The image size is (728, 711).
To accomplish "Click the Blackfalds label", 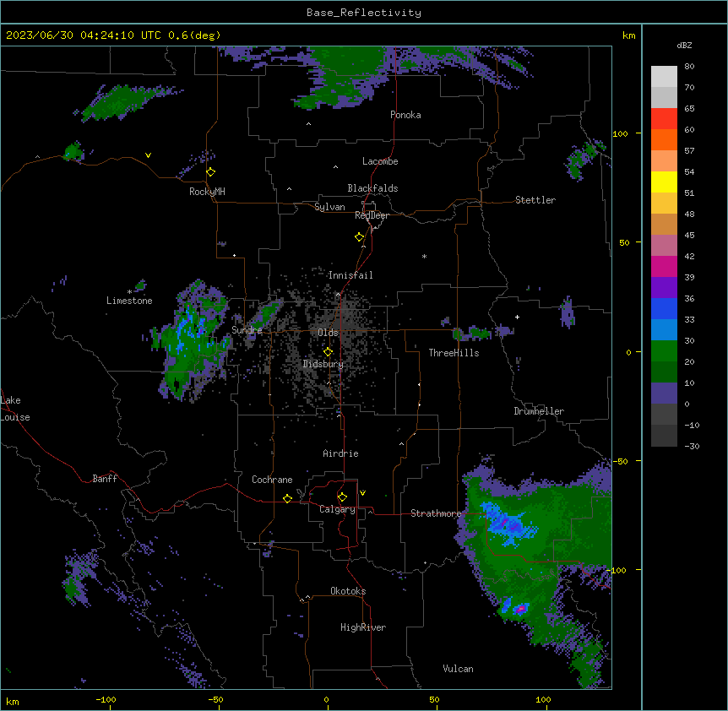I will point(372,188).
